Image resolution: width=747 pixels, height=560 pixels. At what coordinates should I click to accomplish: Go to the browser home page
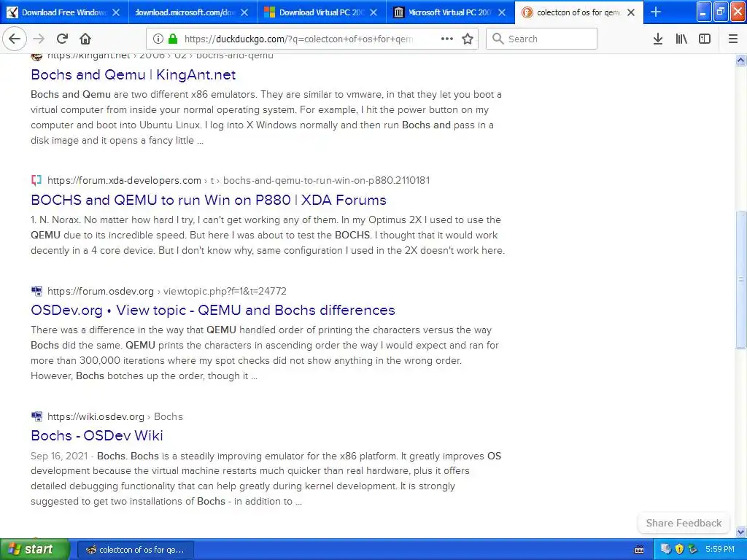tap(85, 39)
